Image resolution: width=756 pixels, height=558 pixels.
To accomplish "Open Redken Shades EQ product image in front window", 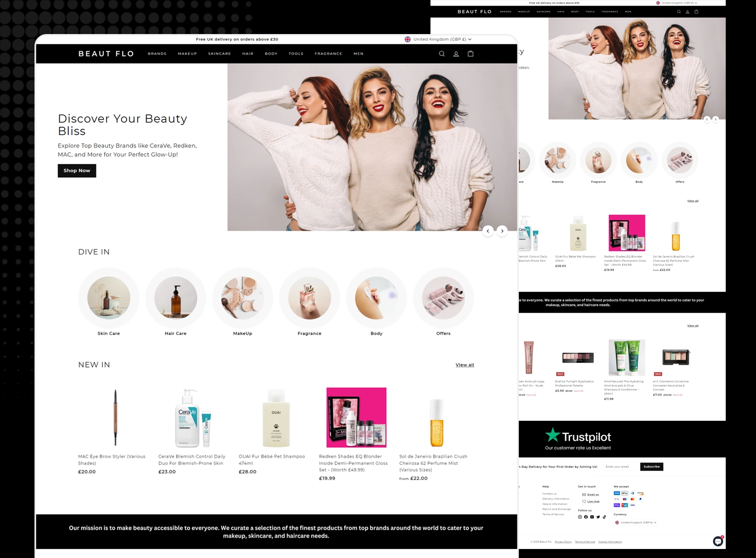I will pyautogui.click(x=356, y=418).
